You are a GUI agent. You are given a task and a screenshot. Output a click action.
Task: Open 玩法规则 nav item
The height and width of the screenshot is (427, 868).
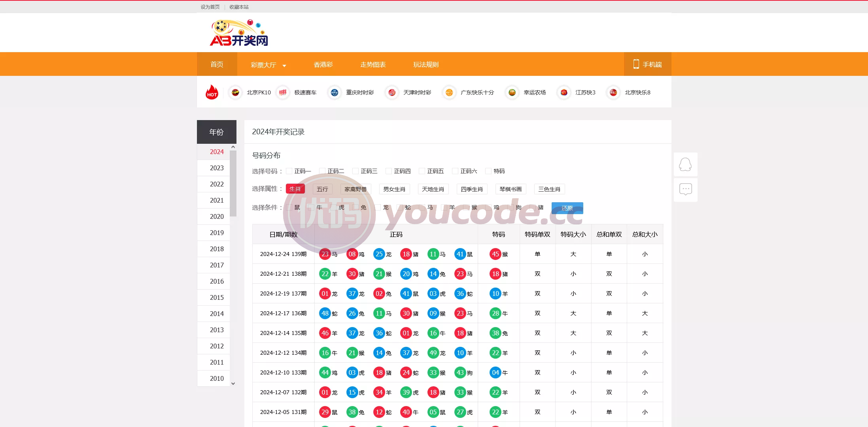pos(426,64)
